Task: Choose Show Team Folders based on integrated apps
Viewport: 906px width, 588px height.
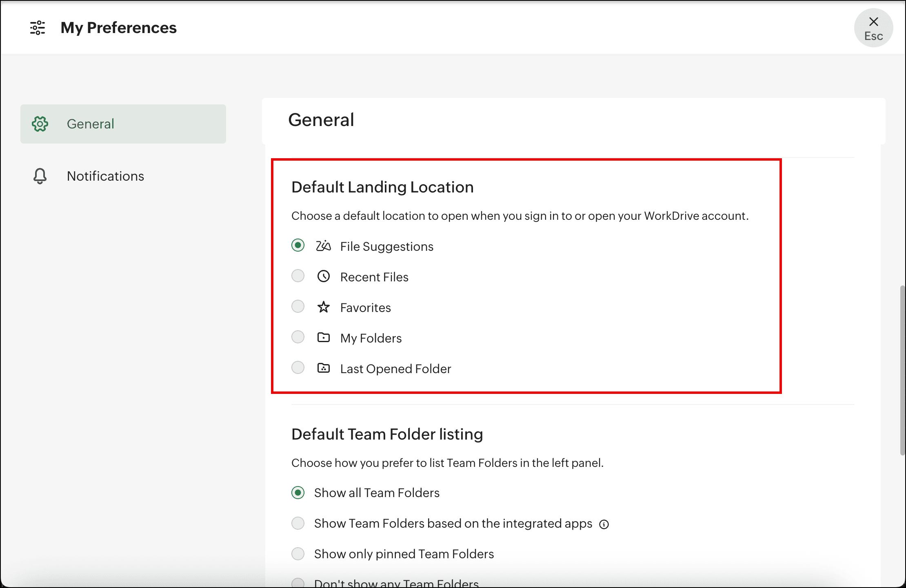Action: click(298, 523)
